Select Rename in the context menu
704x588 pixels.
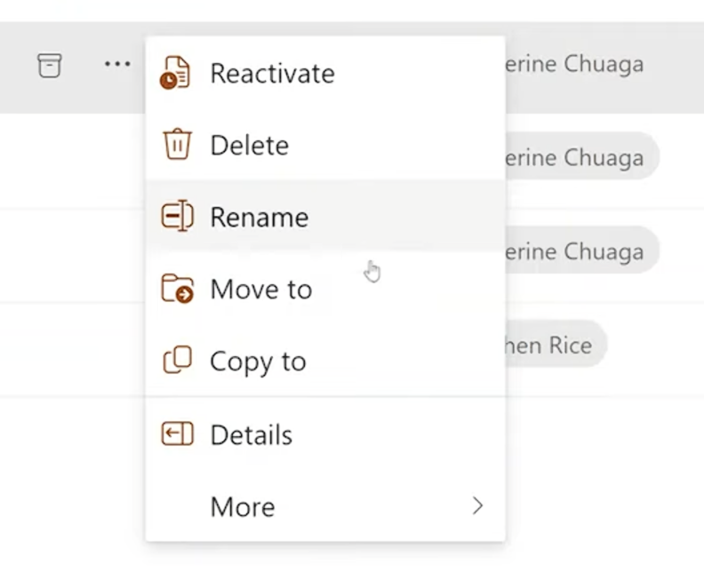pos(325,217)
